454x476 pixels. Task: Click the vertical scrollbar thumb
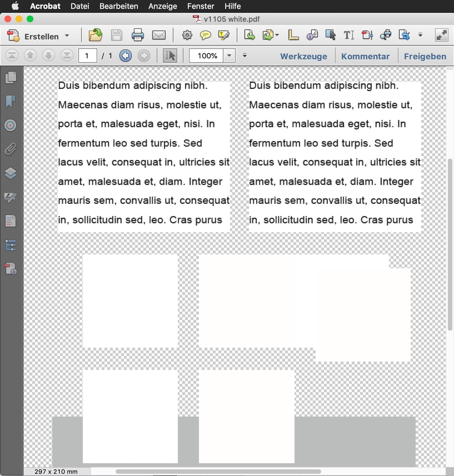450,244
